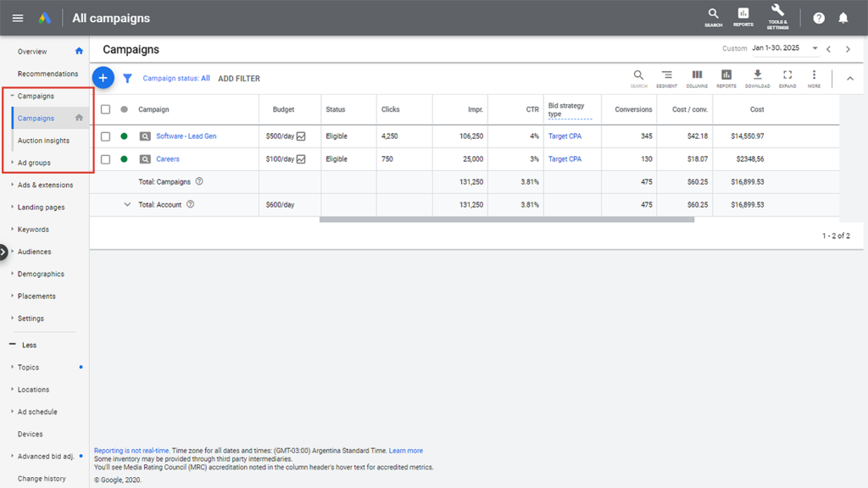Tick the Careers campaign checkbox
The height and width of the screenshot is (488, 868).
[106, 159]
